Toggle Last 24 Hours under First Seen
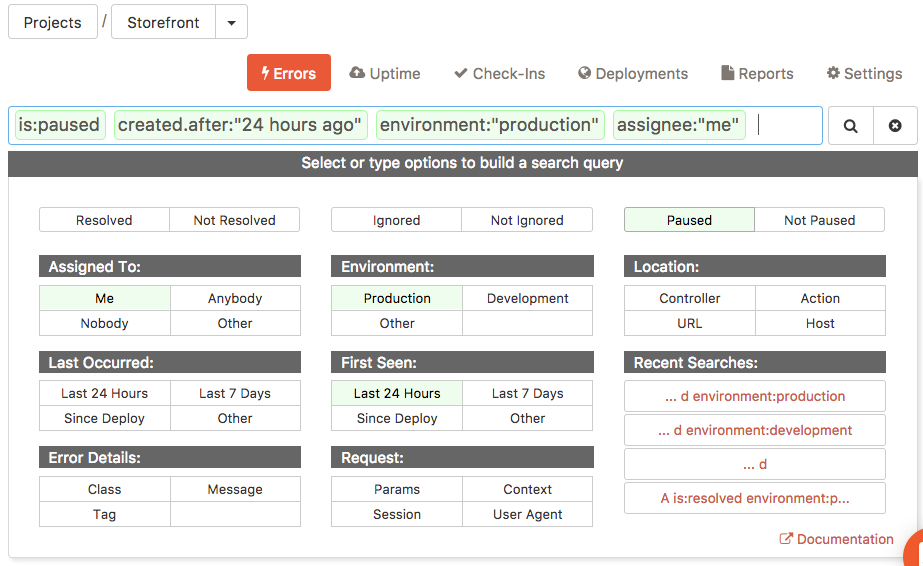923x566 pixels. click(x=397, y=393)
